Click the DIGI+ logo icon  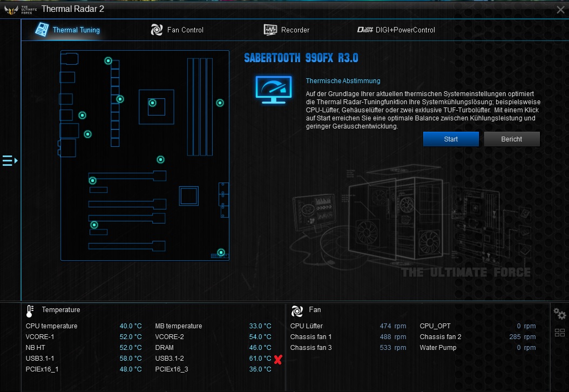click(365, 30)
